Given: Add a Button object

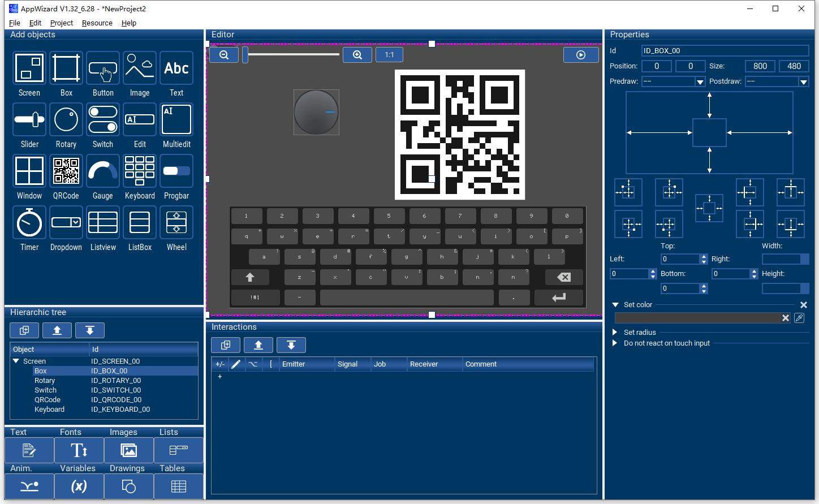Looking at the screenshot, I should [103, 68].
